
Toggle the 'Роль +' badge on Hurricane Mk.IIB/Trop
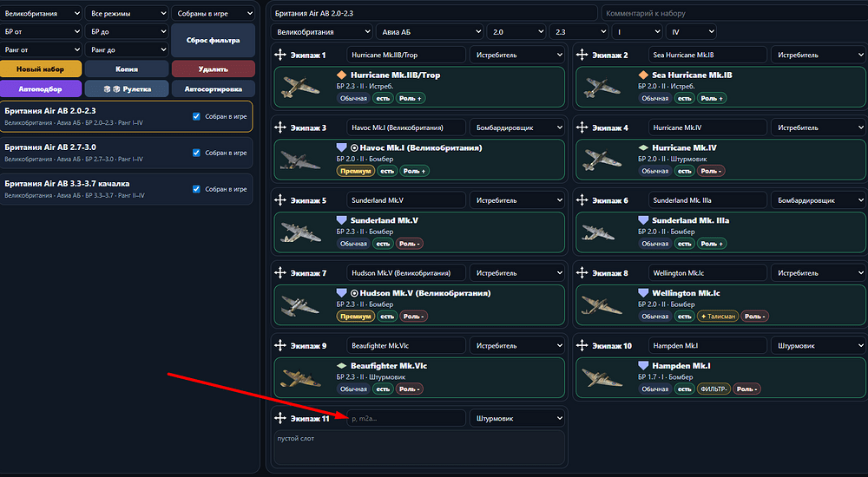click(x=411, y=98)
